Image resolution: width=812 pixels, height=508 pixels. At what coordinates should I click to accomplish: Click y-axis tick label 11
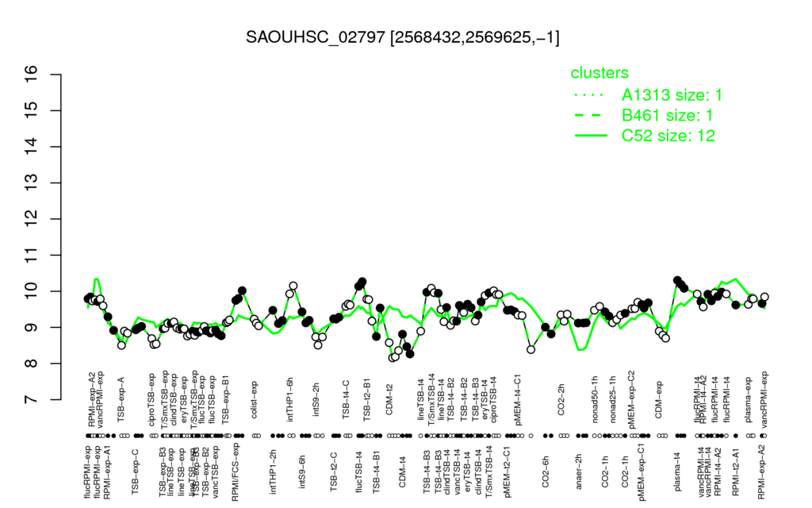pyautogui.click(x=31, y=255)
